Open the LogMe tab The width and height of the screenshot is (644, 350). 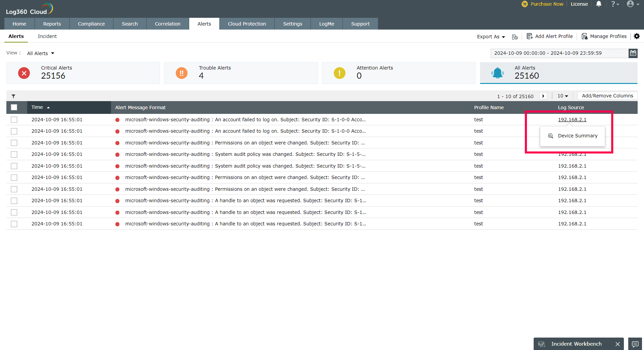pos(327,24)
